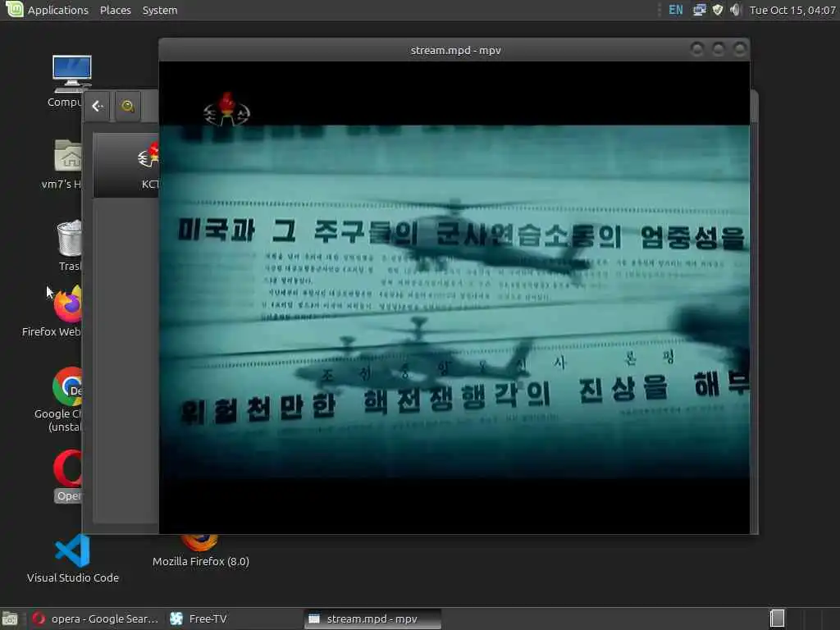Click search magnifier in Free-TV window
Viewport: 840px width, 630px height.
127,106
